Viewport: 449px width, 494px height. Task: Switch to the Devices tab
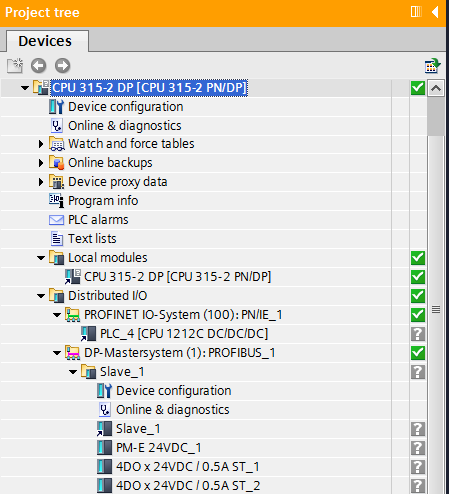click(x=45, y=41)
